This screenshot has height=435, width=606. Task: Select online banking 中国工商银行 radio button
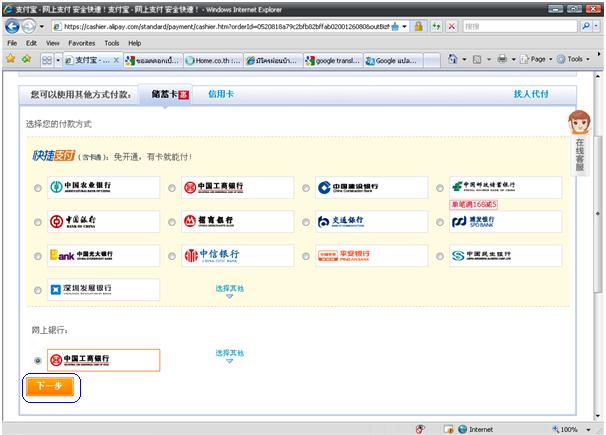[37, 360]
